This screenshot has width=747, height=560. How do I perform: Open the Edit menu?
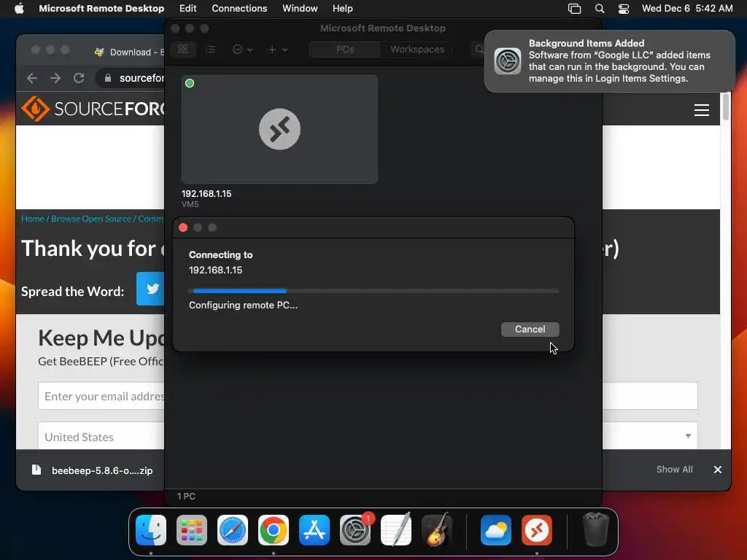click(187, 8)
